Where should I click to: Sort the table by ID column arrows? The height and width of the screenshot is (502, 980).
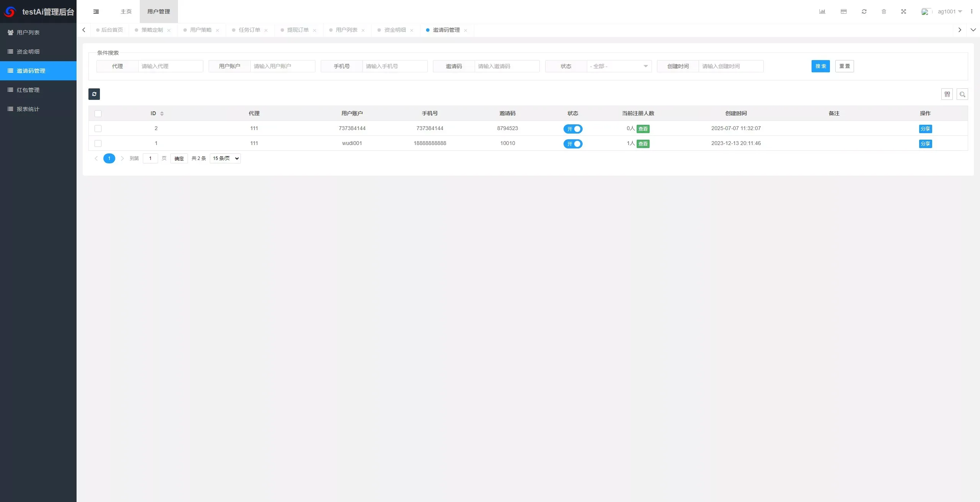pyautogui.click(x=162, y=114)
